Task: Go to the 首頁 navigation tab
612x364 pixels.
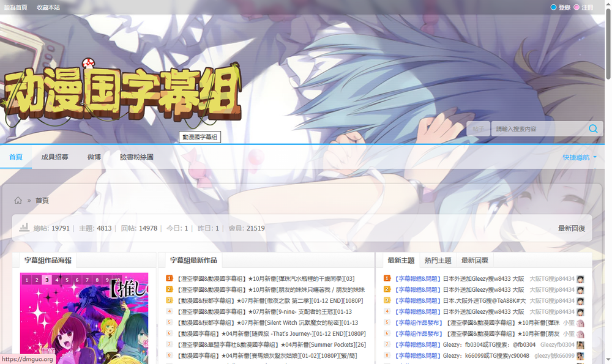Action: coord(16,157)
